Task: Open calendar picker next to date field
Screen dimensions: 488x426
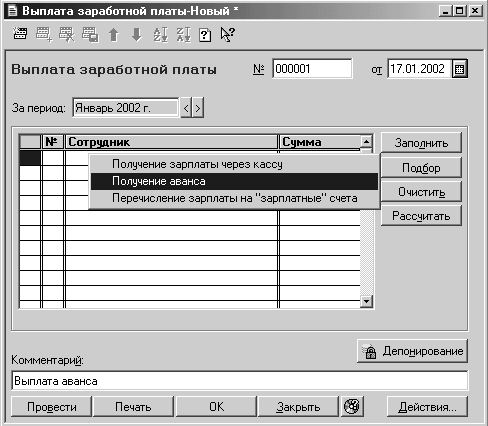Action: point(460,69)
